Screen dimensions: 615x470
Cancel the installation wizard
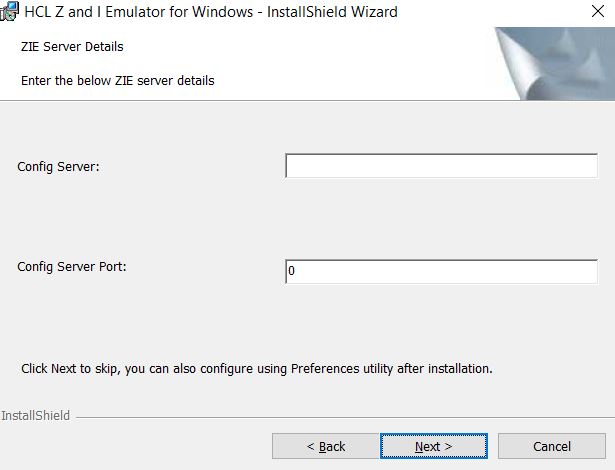click(551, 446)
